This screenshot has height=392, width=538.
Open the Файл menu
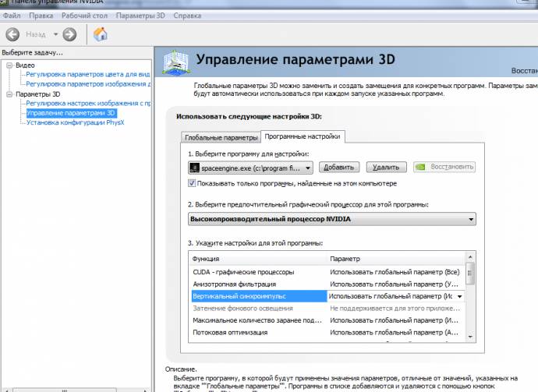[x=12, y=16]
